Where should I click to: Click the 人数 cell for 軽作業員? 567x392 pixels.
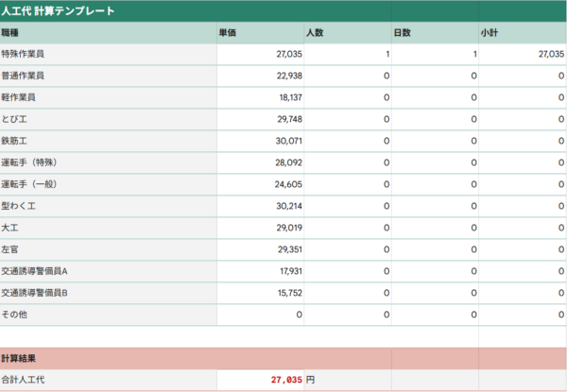347,97
